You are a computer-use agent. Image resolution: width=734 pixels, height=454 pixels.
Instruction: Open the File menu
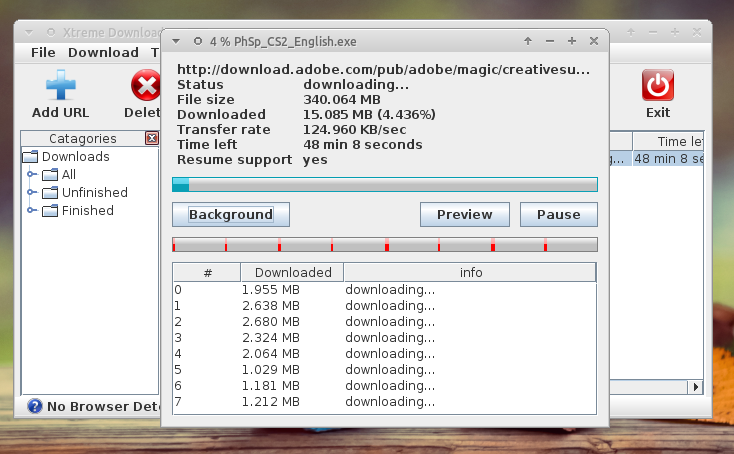click(x=43, y=52)
